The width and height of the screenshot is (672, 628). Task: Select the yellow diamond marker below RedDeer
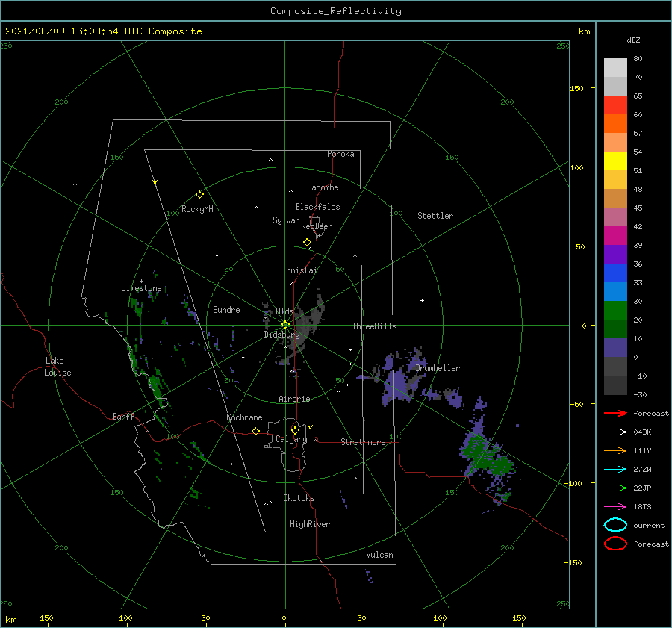(307, 243)
